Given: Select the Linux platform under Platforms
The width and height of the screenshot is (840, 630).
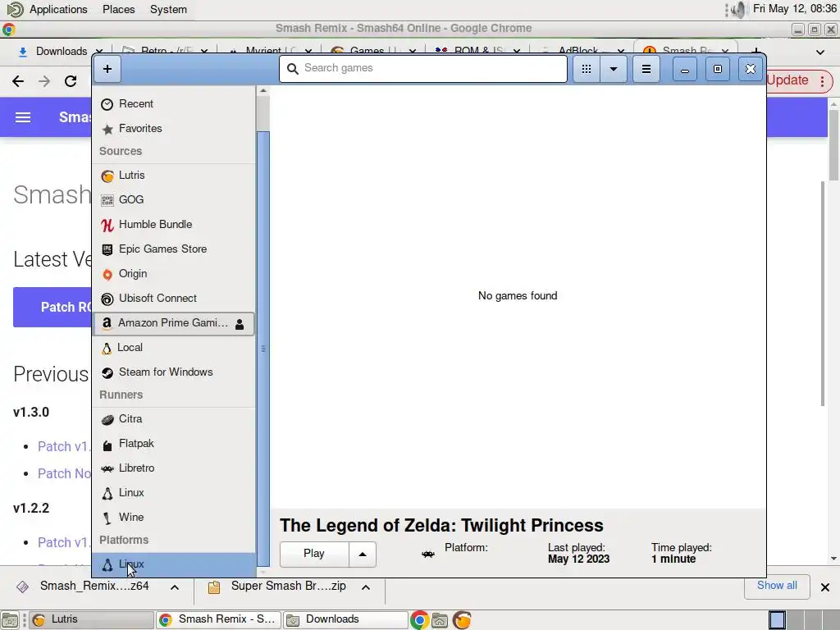Looking at the screenshot, I should pyautogui.click(x=174, y=564).
